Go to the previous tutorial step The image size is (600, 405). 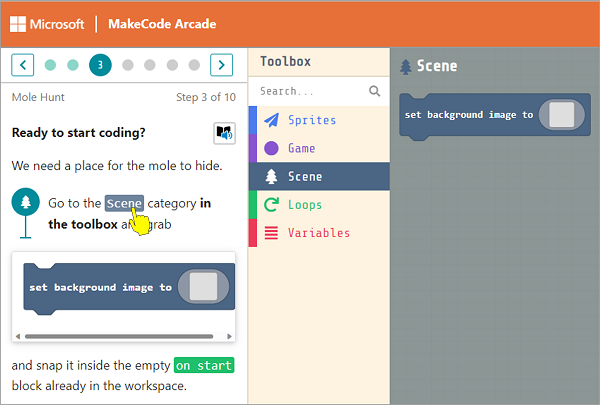click(x=23, y=65)
